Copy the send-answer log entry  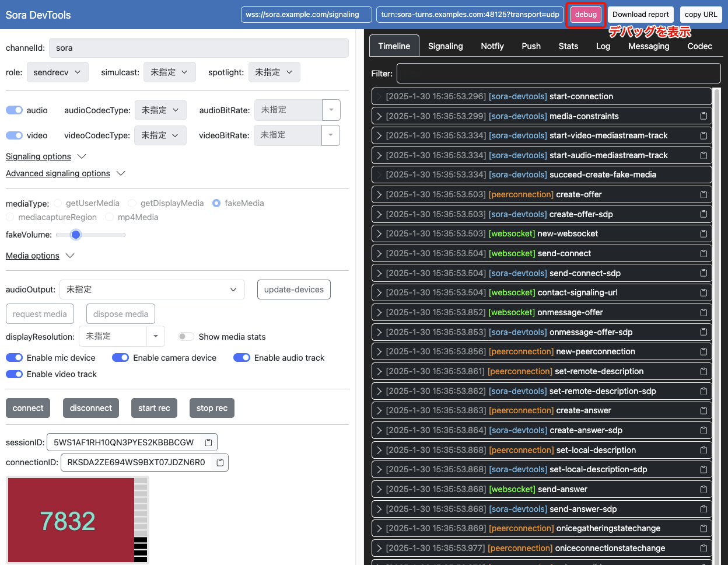[x=703, y=489]
